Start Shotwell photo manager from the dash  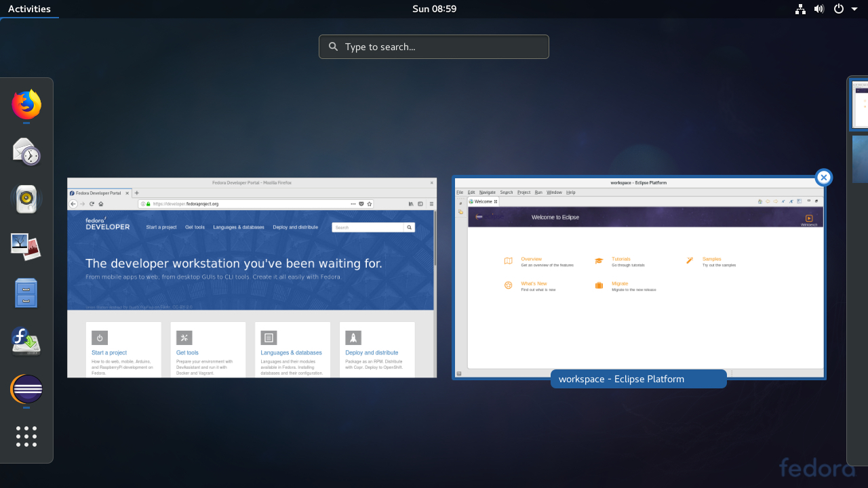tap(26, 247)
